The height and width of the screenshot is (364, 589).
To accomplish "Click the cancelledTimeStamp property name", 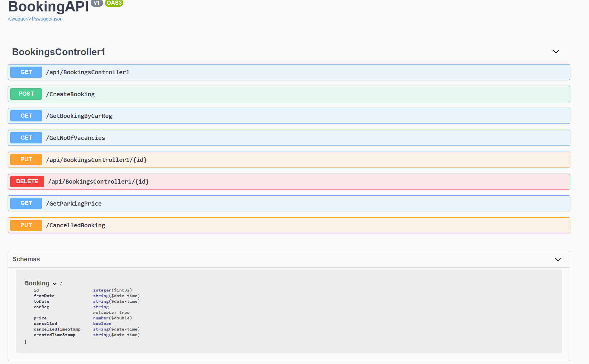I will (x=57, y=329).
